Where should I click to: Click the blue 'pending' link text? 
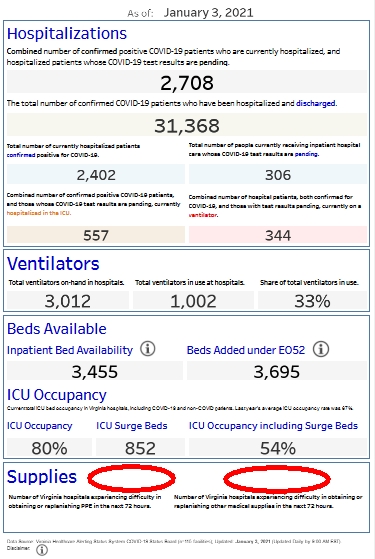[x=306, y=154]
